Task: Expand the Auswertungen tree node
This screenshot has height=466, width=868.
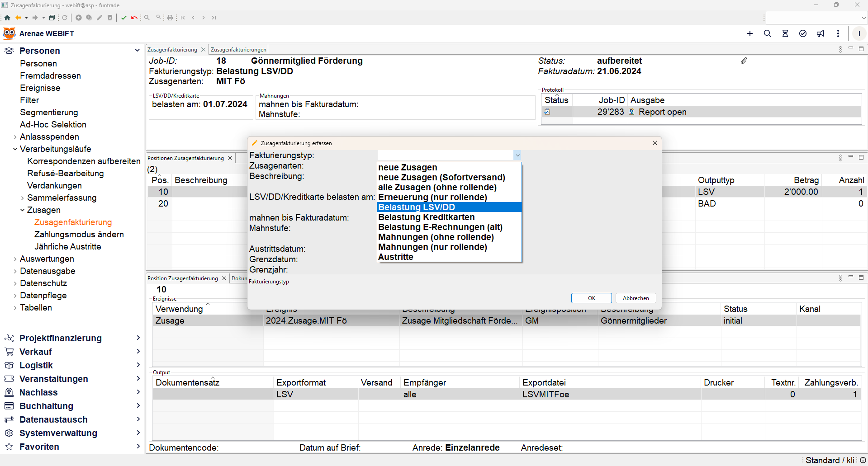Action: point(15,259)
